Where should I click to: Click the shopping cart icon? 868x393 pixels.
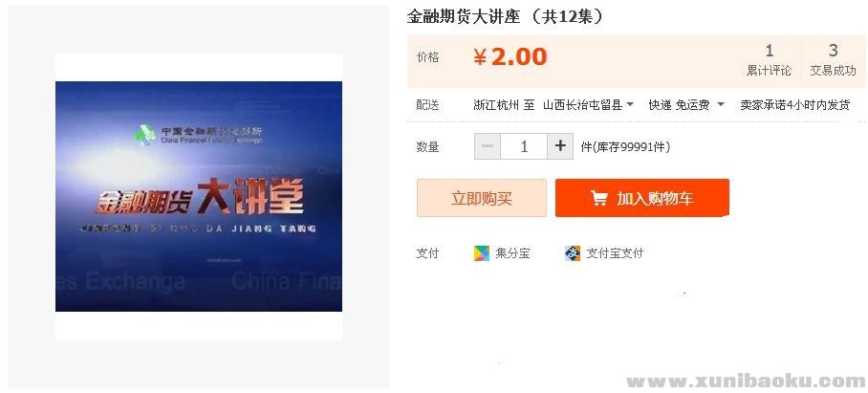599,198
